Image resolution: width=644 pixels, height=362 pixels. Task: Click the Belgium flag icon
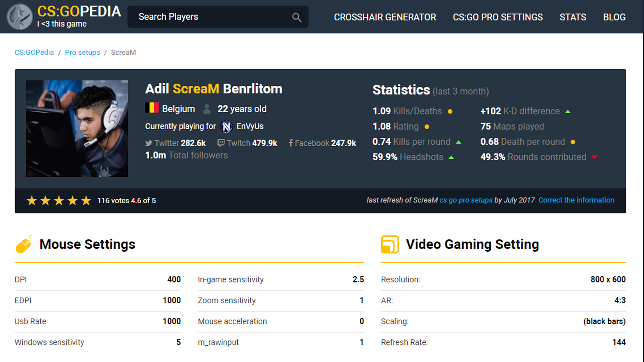pos(152,108)
